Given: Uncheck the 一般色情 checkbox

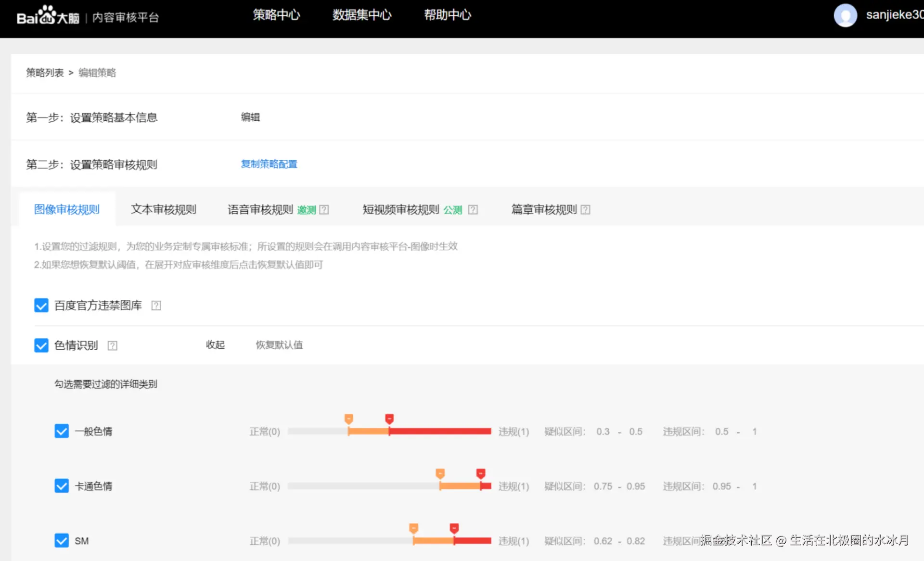Looking at the screenshot, I should tap(62, 431).
